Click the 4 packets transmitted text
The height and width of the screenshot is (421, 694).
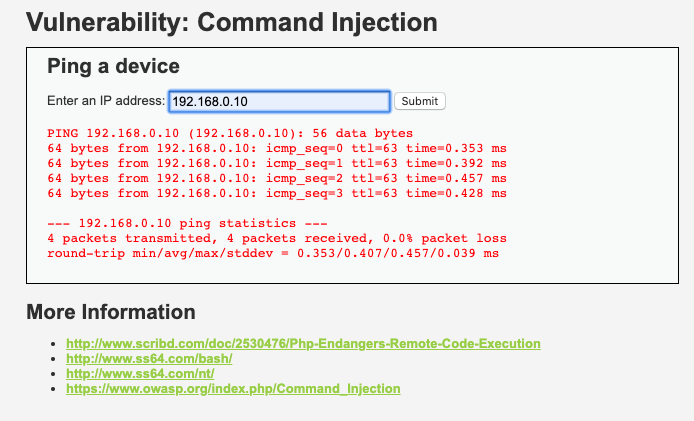(125, 239)
